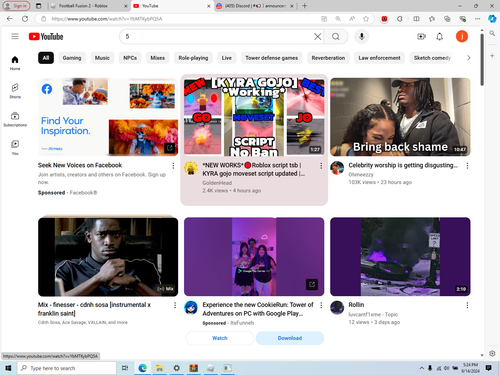
Task: Open the YouTube hamburger guide menu
Action: 15,36
